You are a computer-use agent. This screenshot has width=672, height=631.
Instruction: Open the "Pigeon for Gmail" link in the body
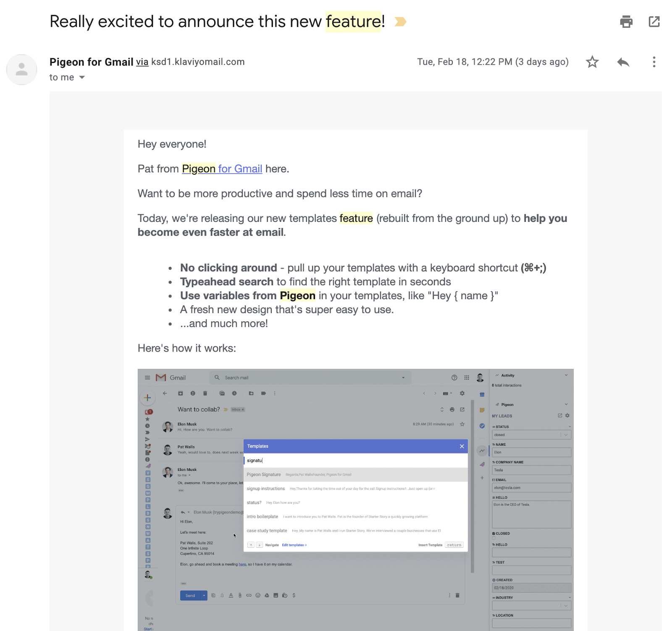pyautogui.click(x=222, y=169)
